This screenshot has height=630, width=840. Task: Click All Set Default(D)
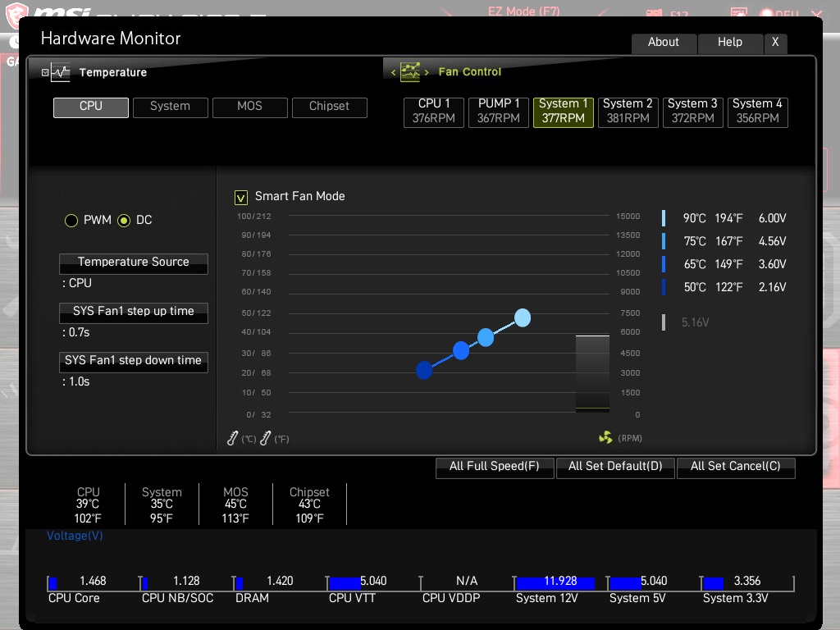pos(615,467)
